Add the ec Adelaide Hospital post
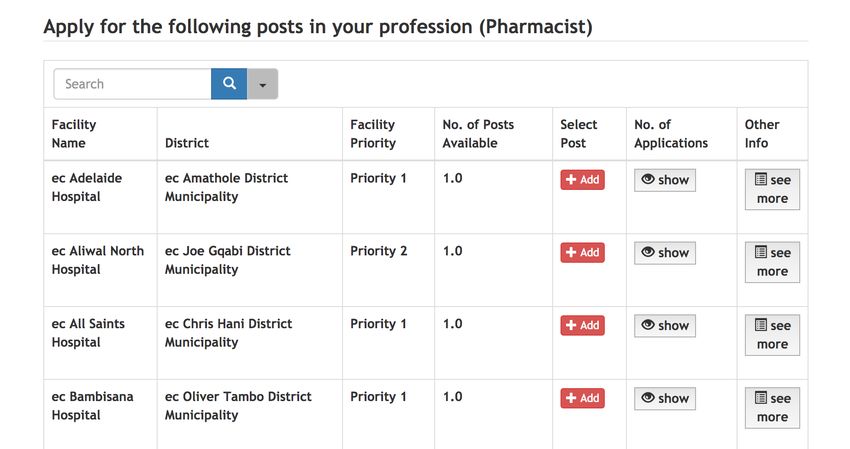The width and height of the screenshot is (850, 449). click(582, 179)
